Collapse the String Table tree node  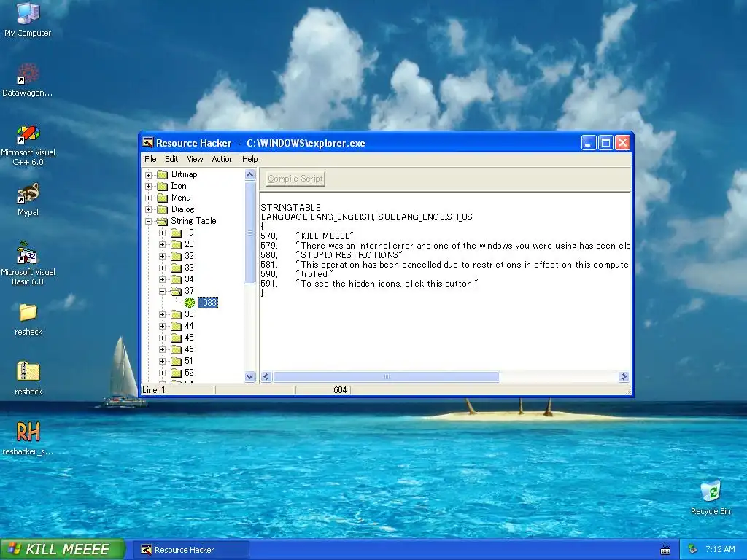point(149,222)
